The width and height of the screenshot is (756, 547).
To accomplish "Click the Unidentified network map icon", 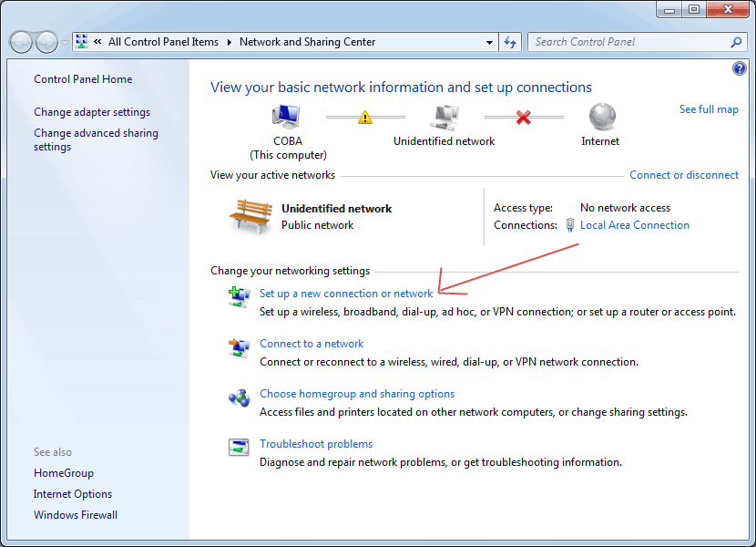I will [444, 118].
